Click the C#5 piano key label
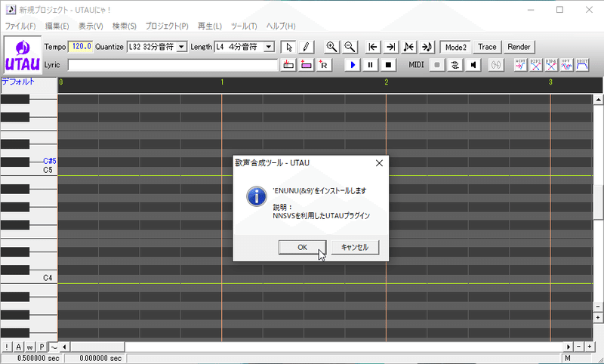 50,161
